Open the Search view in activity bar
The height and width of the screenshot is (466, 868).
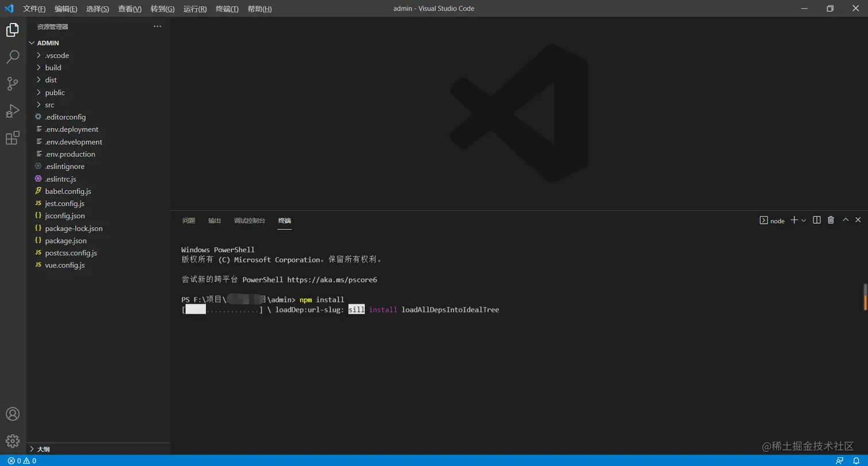click(12, 57)
